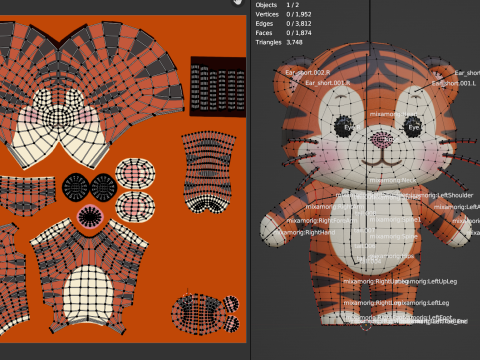Click the dark striped UV island at top right
The height and width of the screenshot is (360, 480).
[218, 87]
